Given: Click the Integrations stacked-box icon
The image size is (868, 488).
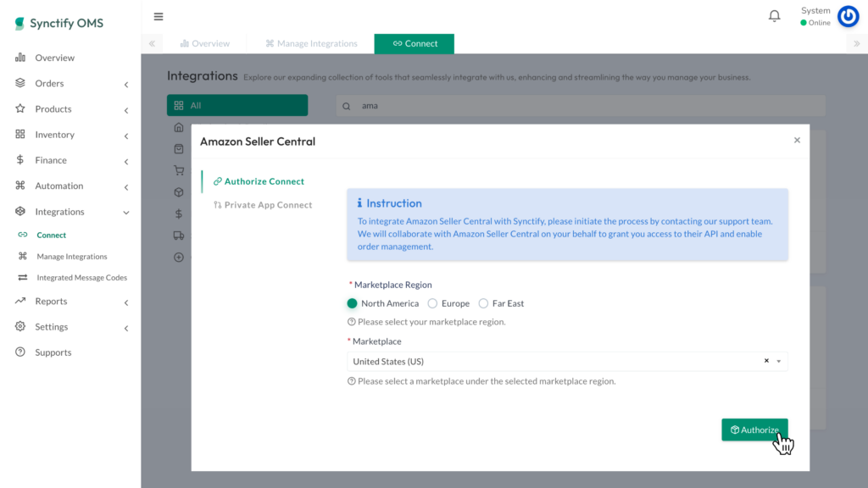Looking at the screenshot, I should pyautogui.click(x=20, y=211).
